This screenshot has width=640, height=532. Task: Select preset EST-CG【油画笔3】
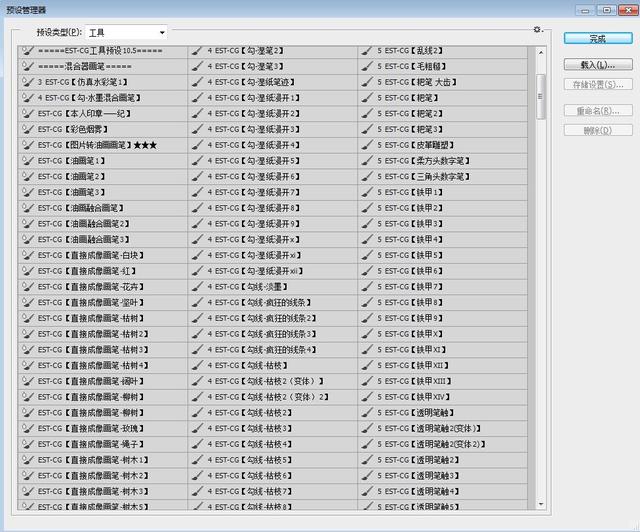(x=103, y=192)
